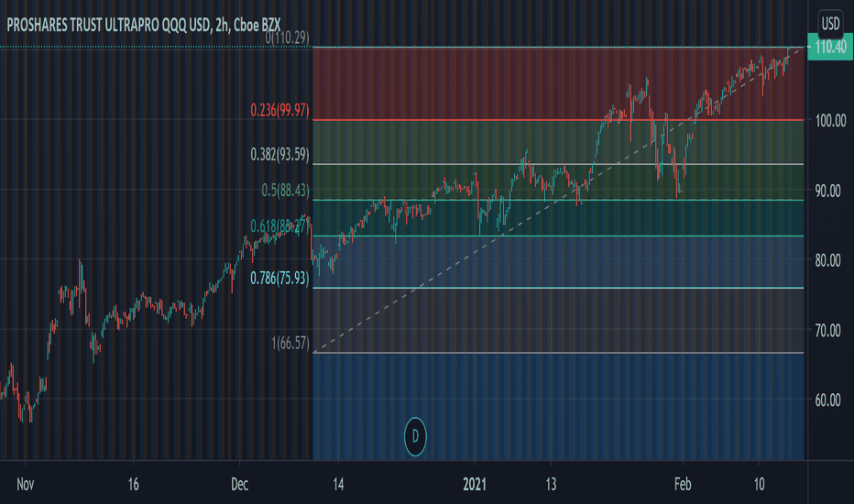
Task: Select the 0.5(88.43) Fibonacci level label
Action: tap(285, 191)
